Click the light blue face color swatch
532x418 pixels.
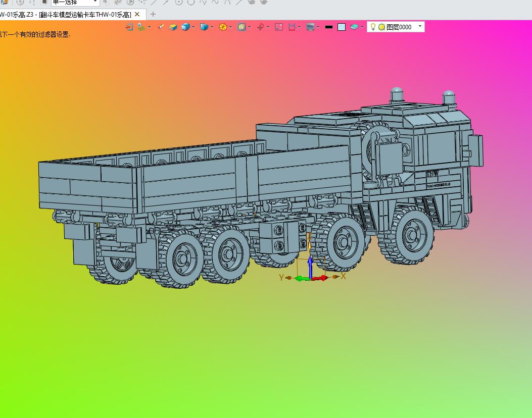pyautogui.click(x=342, y=27)
